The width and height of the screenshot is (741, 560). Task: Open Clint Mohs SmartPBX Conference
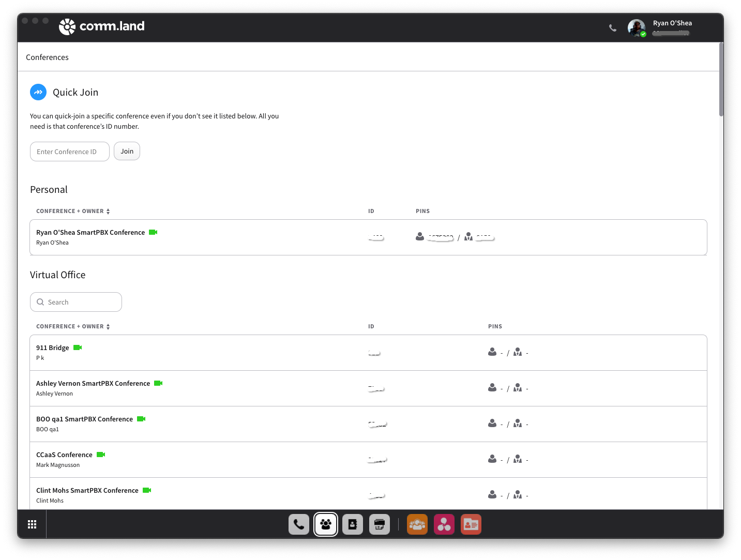[368, 494]
